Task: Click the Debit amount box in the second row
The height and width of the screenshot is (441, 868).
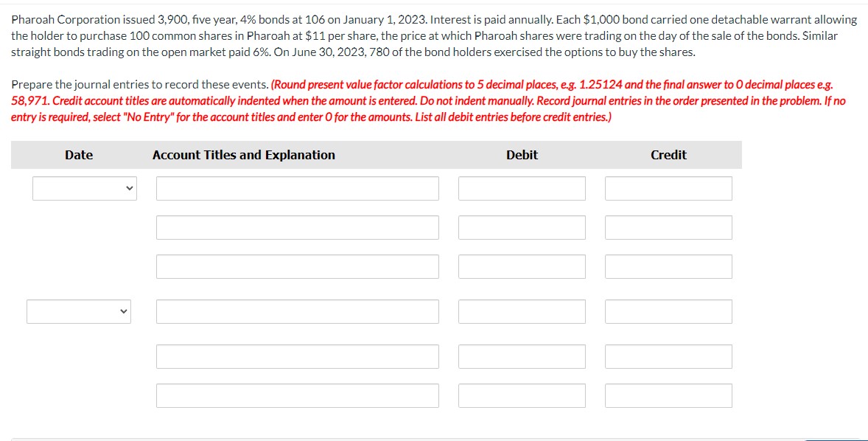Action: (x=522, y=227)
